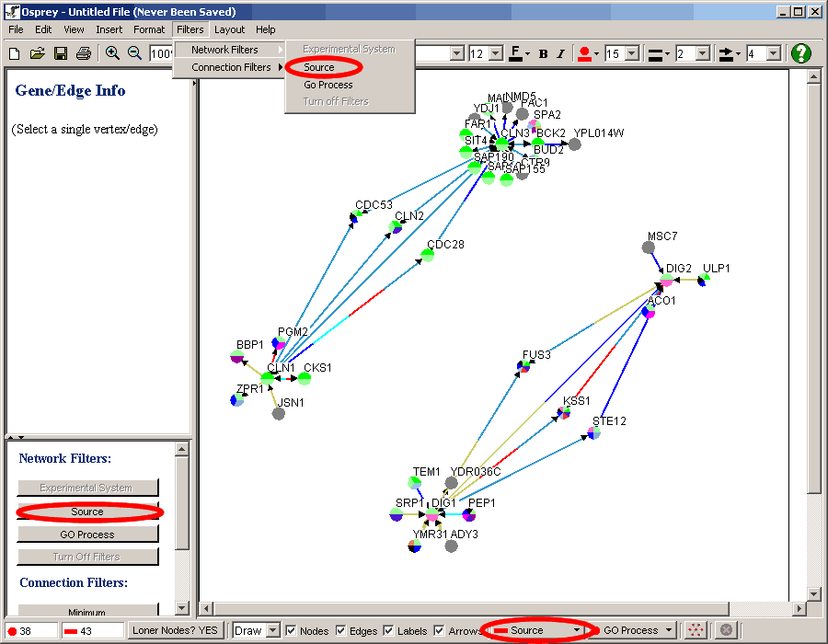
Task: Click the GO Process network filter button
Action: coord(87,535)
